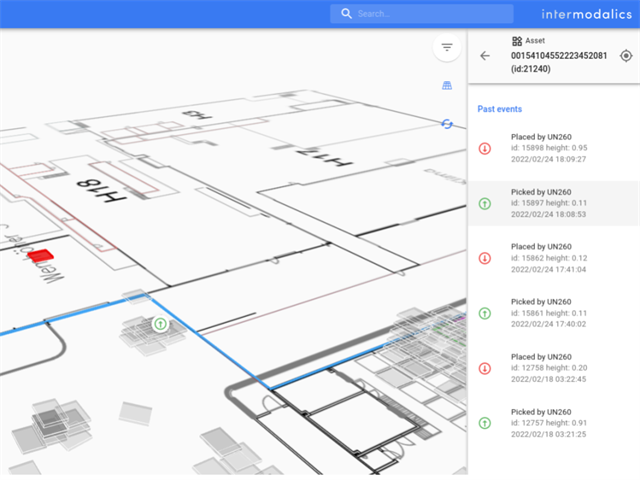Click the back arrow in asset panel
This screenshot has width=640, height=480.
485,56
